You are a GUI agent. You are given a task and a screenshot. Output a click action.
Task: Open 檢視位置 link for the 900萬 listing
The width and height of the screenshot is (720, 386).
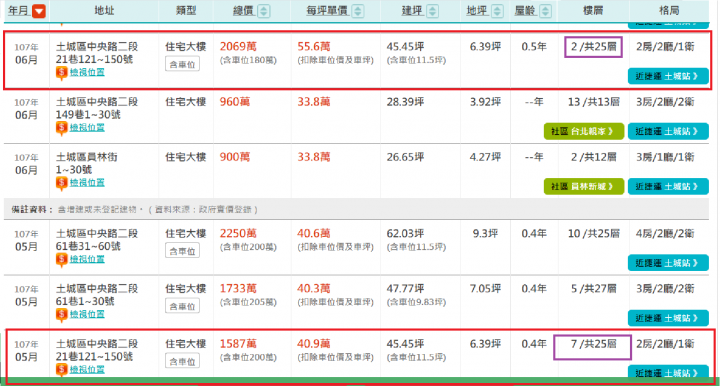[x=87, y=182]
